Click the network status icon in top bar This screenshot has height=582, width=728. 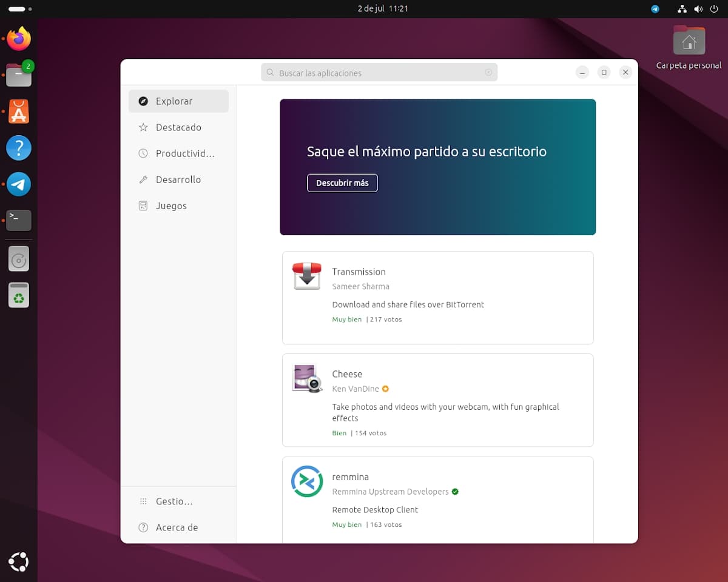point(682,9)
